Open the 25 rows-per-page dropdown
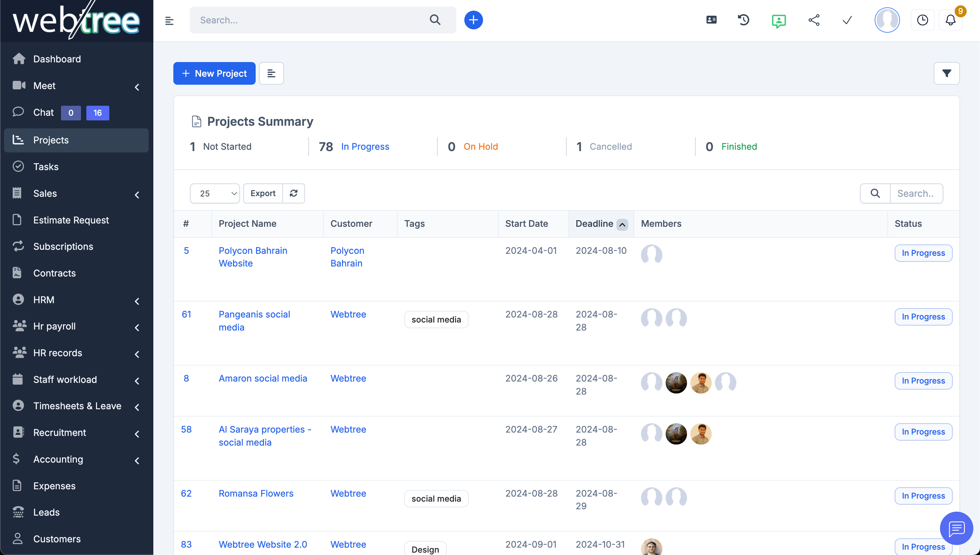The height and width of the screenshot is (555, 980). pos(215,193)
